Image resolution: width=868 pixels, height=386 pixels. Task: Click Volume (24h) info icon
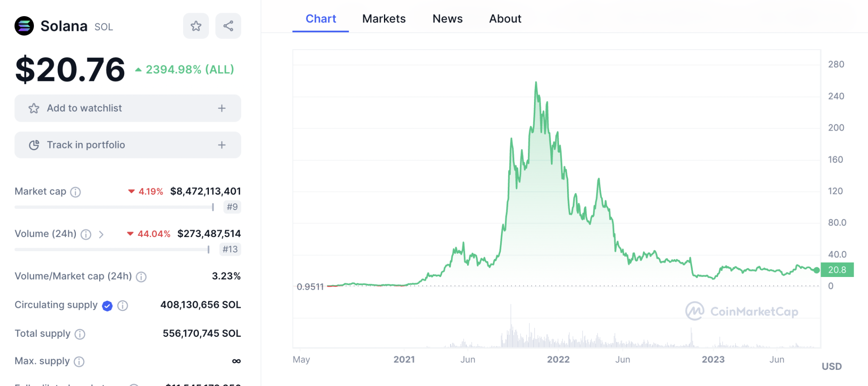(86, 235)
